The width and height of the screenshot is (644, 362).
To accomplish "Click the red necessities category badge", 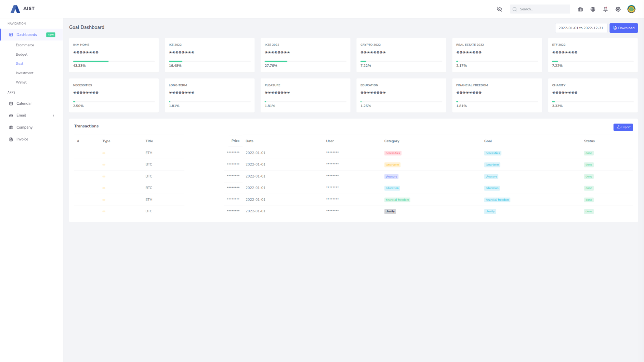I will pyautogui.click(x=393, y=153).
